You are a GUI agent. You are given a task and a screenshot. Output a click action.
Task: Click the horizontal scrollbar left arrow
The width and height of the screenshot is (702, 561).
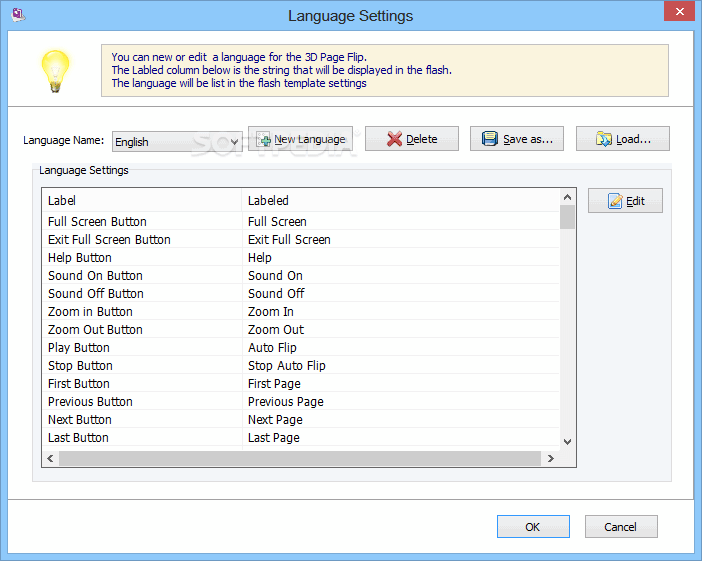click(x=49, y=458)
